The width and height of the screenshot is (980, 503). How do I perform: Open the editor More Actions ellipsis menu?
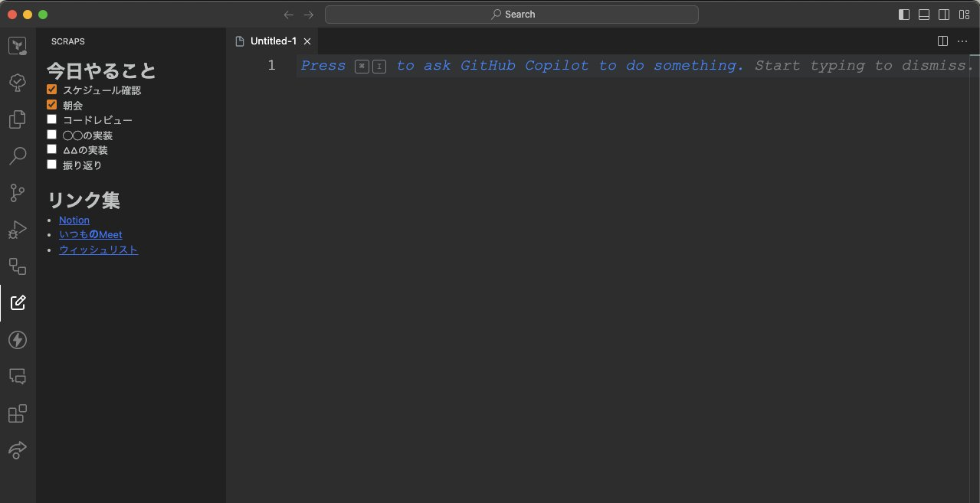962,41
